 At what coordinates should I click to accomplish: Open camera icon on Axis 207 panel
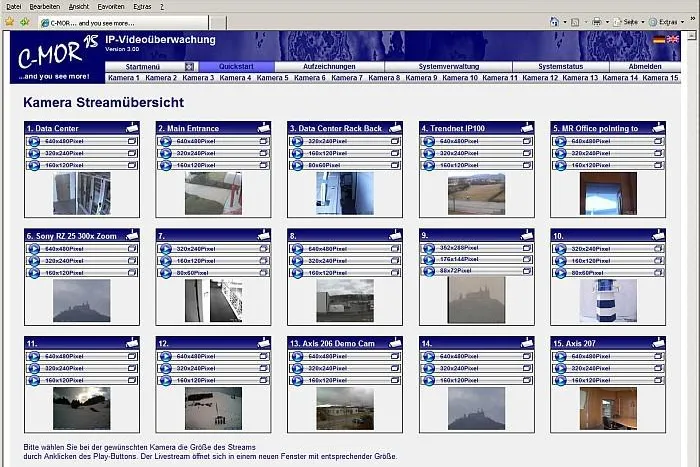point(658,343)
